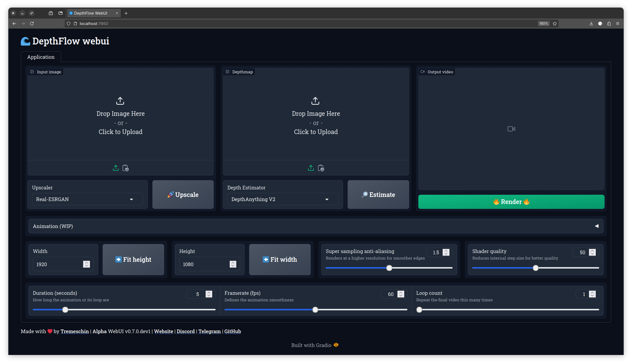
Task: Reload the page with the refresh icon
Action: pyautogui.click(x=32, y=24)
